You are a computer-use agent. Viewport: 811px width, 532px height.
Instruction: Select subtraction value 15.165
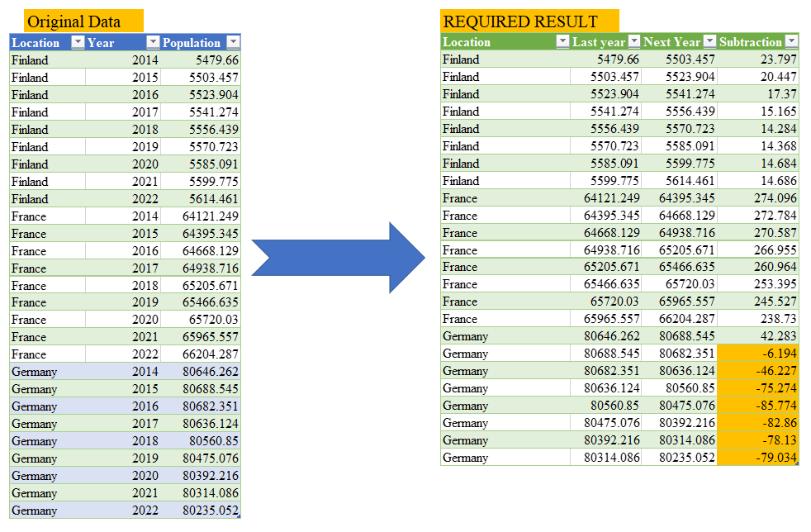point(757,112)
